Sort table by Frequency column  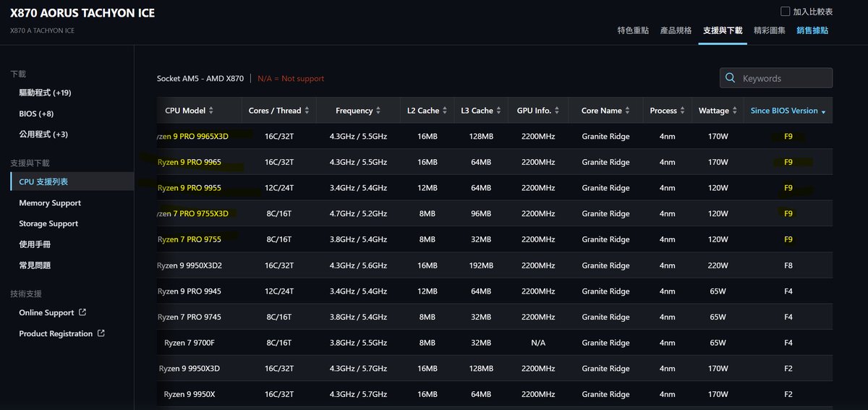tap(358, 111)
